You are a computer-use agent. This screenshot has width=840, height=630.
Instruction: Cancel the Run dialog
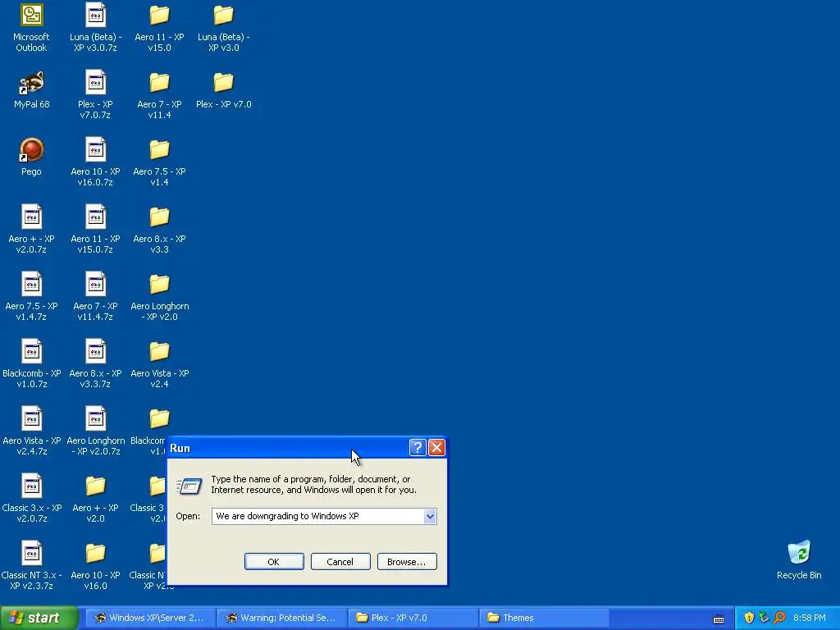click(x=340, y=561)
